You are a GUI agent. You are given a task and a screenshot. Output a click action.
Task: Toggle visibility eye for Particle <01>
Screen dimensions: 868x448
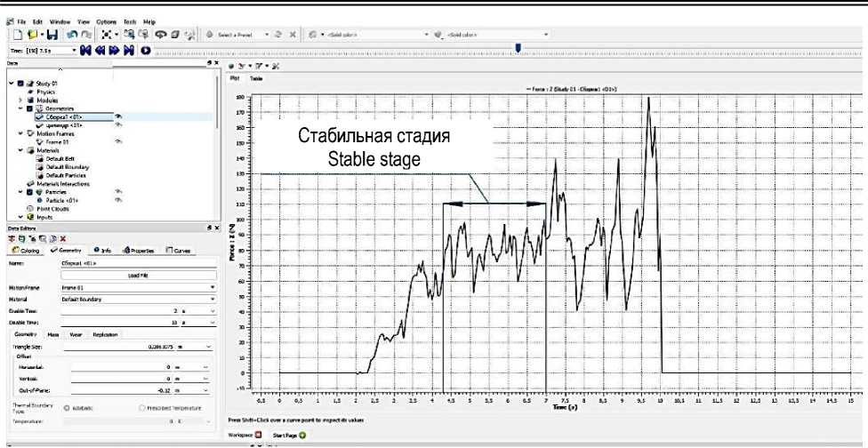(118, 200)
